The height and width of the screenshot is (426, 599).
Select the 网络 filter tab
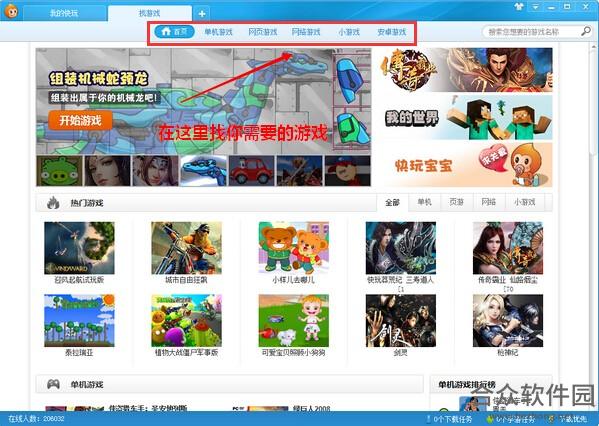488,202
